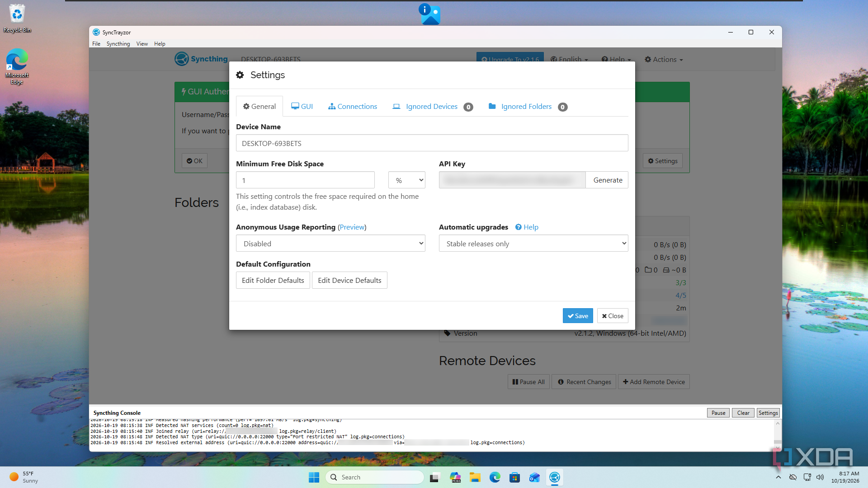Open Microsoft Edge desktop shortcut
The image size is (868, 488).
(x=17, y=67)
